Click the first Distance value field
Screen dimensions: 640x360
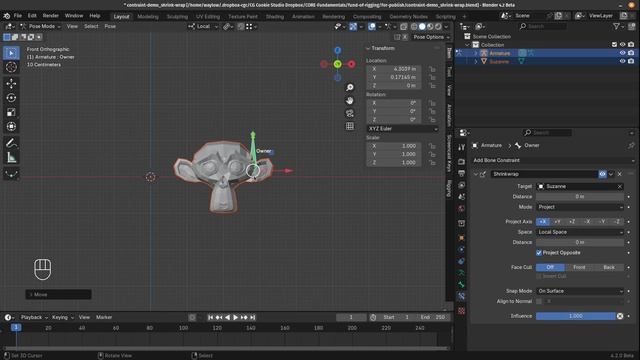580,197
